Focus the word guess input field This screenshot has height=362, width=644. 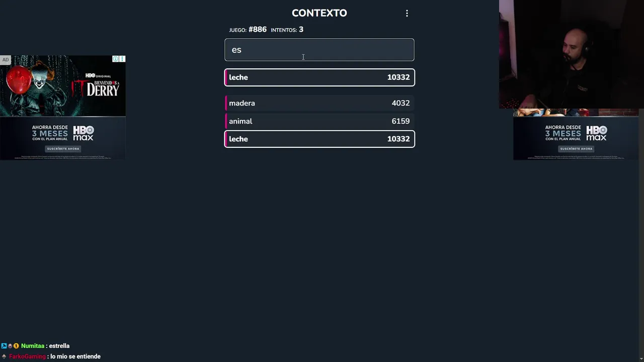click(319, 50)
